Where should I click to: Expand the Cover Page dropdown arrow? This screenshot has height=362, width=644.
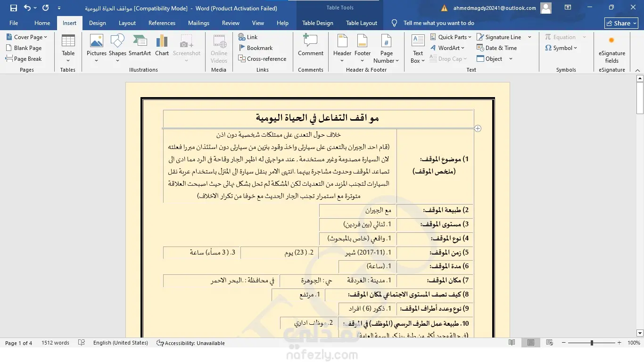[x=46, y=37]
